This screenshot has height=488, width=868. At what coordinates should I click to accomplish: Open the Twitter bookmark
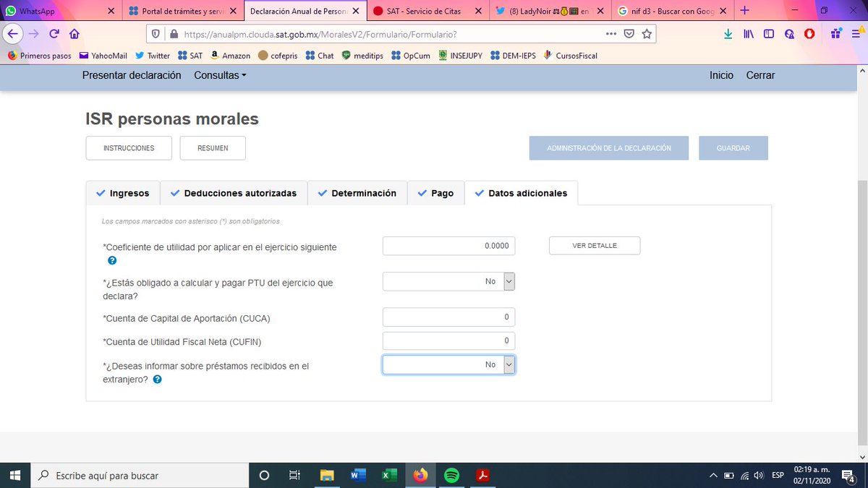point(153,56)
